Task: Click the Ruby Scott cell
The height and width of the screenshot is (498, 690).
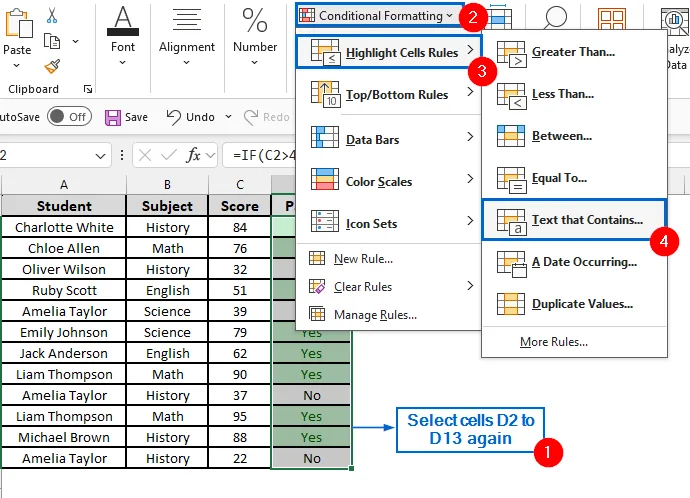Action: (64, 291)
